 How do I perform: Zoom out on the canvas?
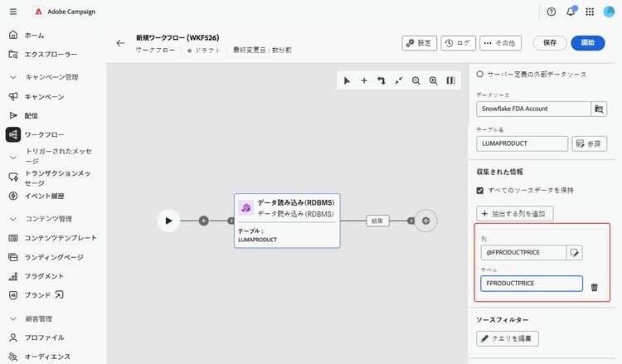415,81
